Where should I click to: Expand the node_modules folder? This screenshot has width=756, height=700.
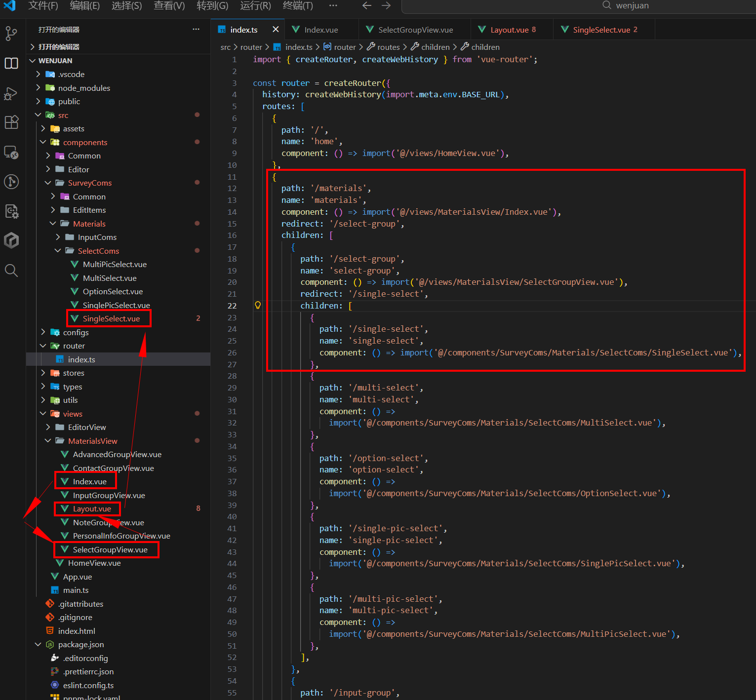119,88
